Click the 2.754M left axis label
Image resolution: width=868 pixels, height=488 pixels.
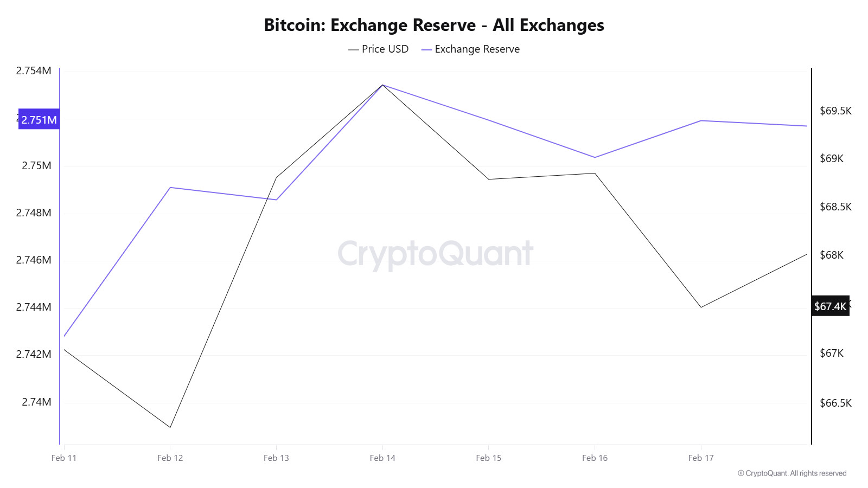tap(34, 71)
